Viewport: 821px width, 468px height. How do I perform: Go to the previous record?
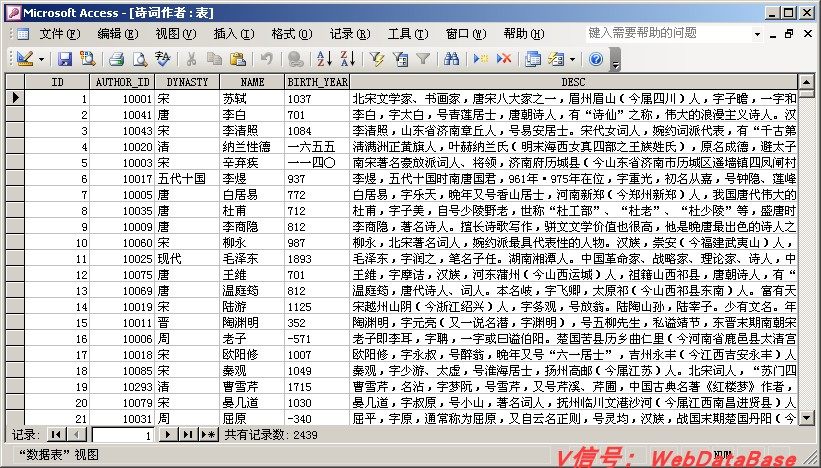pos(76,434)
